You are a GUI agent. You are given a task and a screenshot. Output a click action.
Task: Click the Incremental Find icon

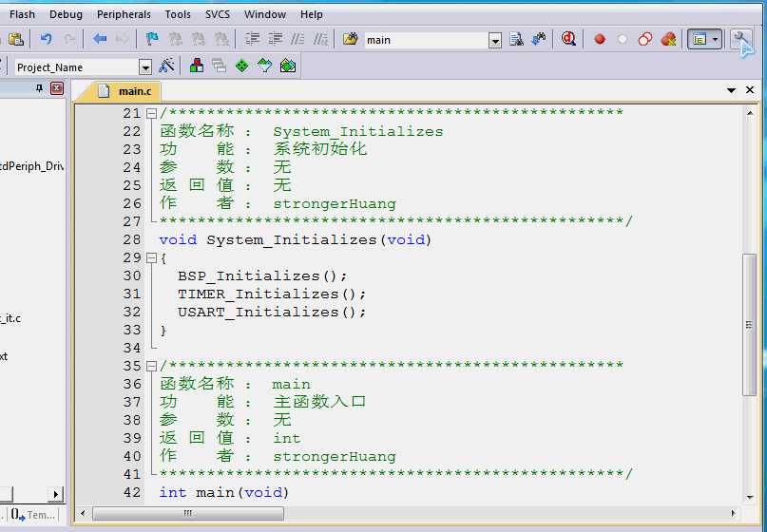(539, 39)
